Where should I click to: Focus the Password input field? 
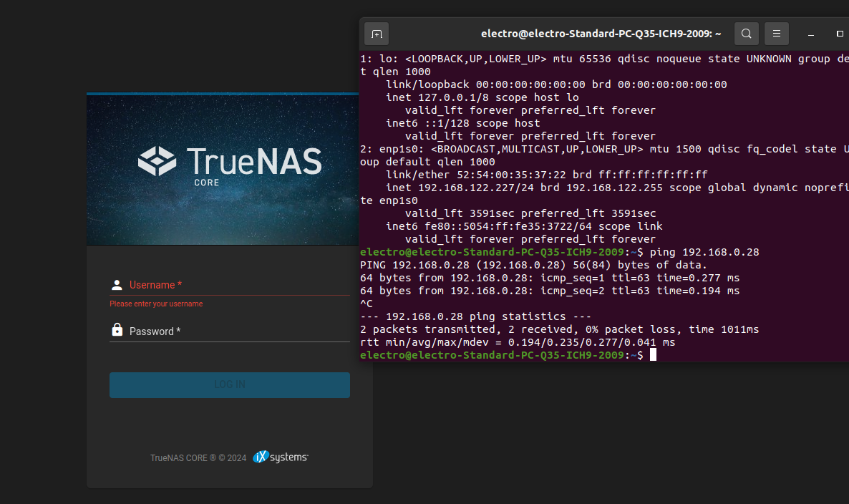point(230,331)
